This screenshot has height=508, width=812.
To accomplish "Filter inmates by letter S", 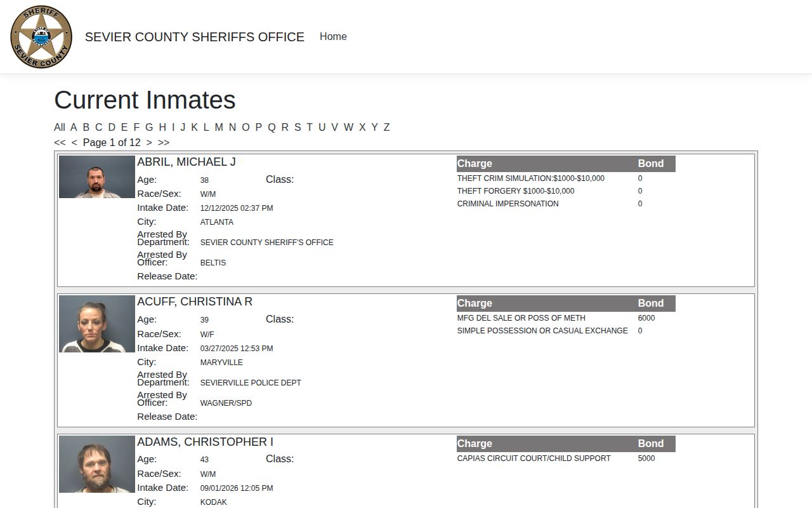I will tap(298, 127).
